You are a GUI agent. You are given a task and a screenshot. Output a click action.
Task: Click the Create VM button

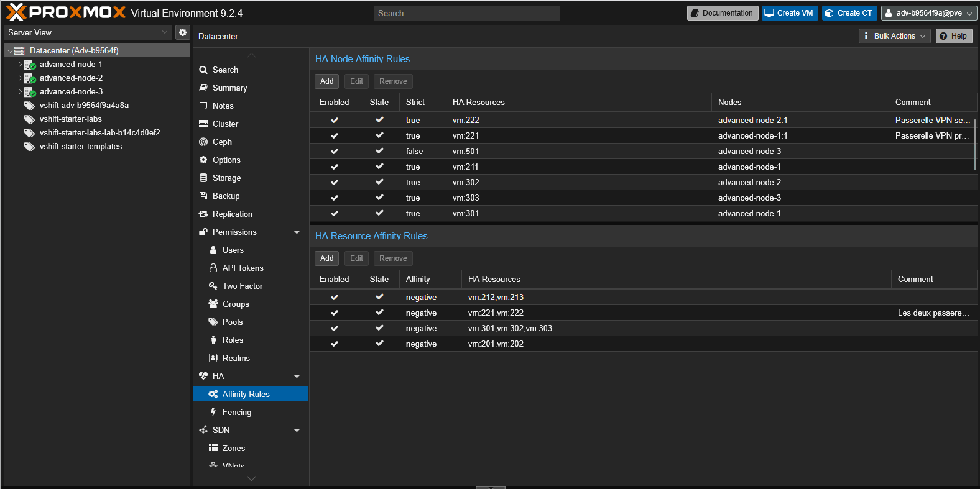coord(790,13)
